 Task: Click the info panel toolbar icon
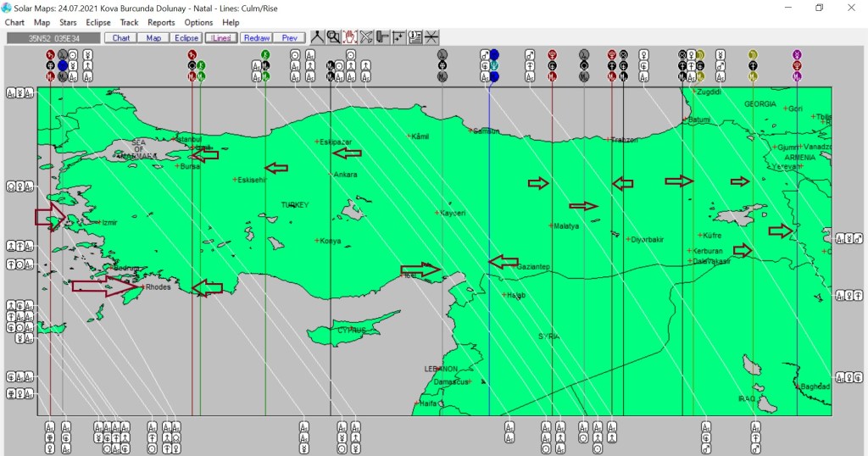(x=415, y=37)
